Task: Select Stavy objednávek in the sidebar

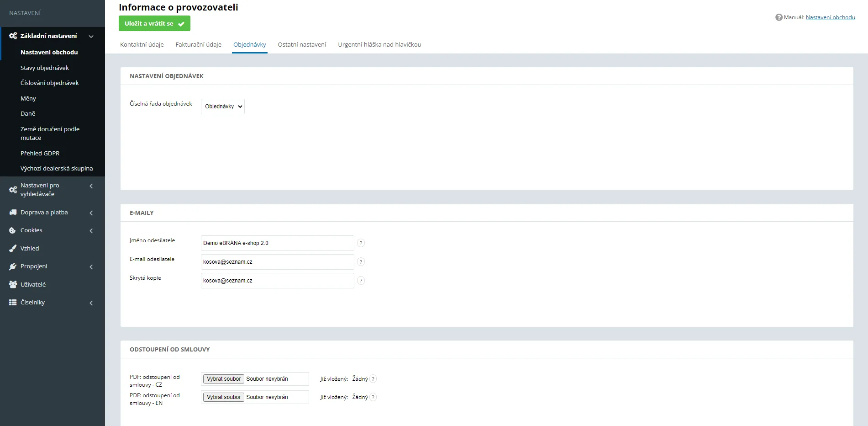Action: coord(45,68)
